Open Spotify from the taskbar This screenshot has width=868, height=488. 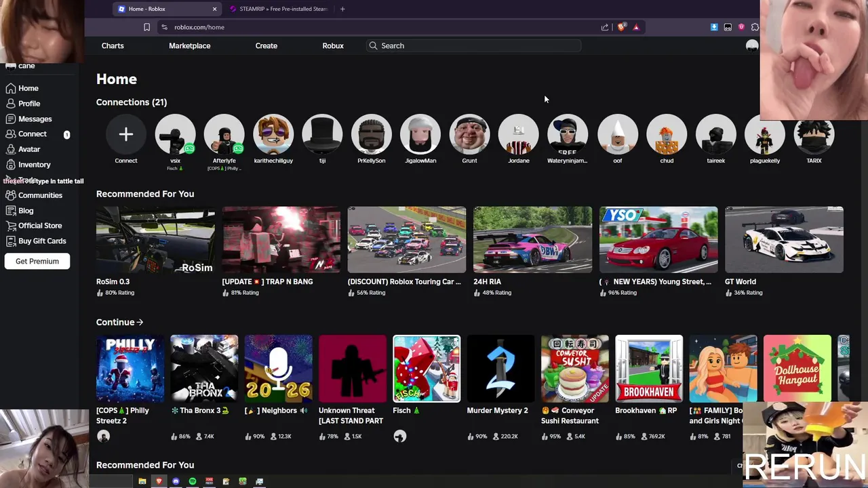pos(193,481)
